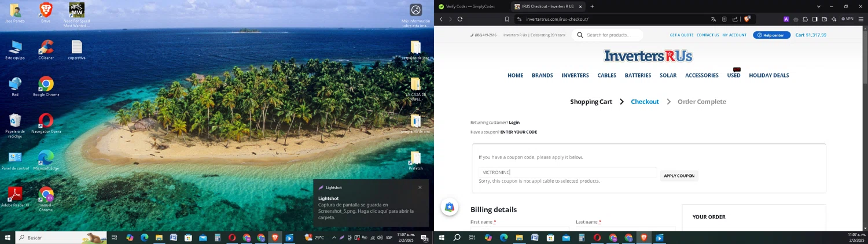Open the programa de sms folder

pyautogui.click(x=415, y=124)
